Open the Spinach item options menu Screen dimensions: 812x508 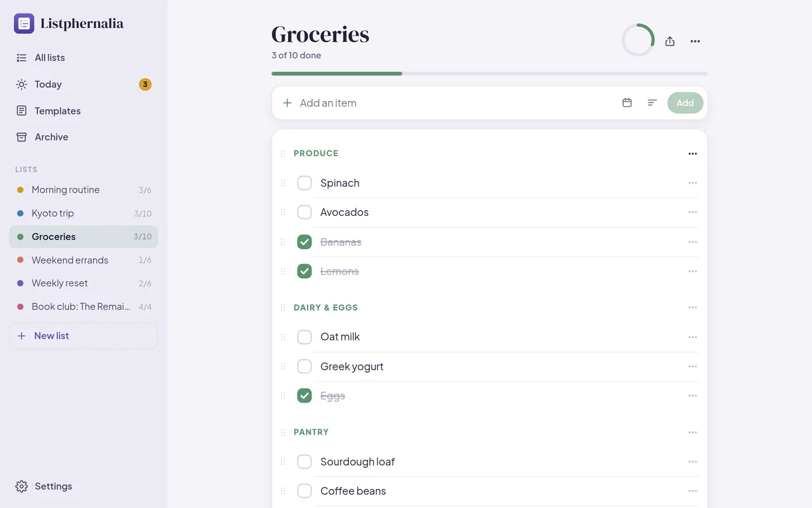(693, 183)
